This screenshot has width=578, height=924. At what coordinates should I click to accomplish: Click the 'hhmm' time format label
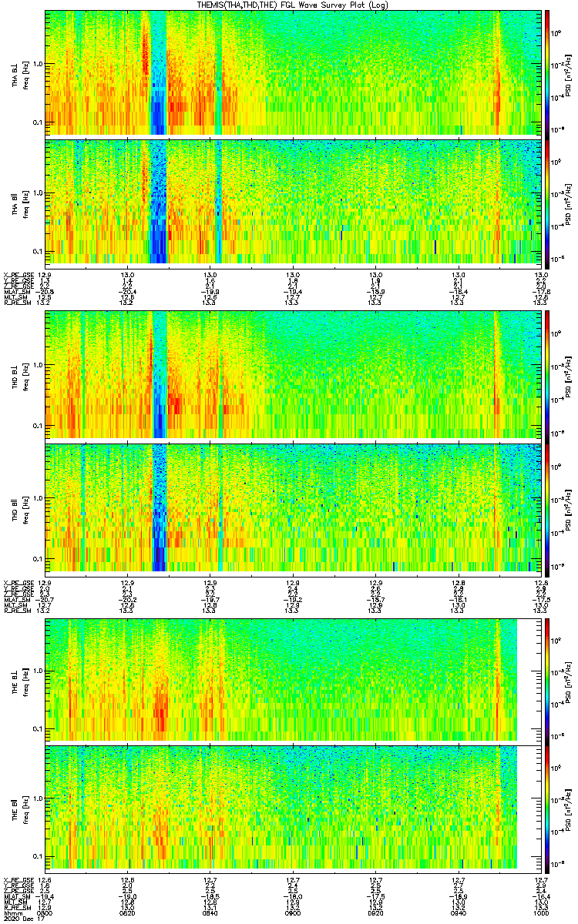12,913
